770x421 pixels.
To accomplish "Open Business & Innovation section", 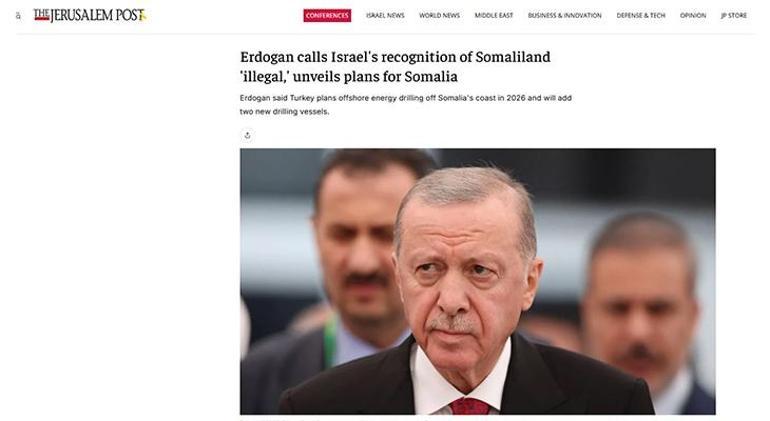I will click(565, 16).
